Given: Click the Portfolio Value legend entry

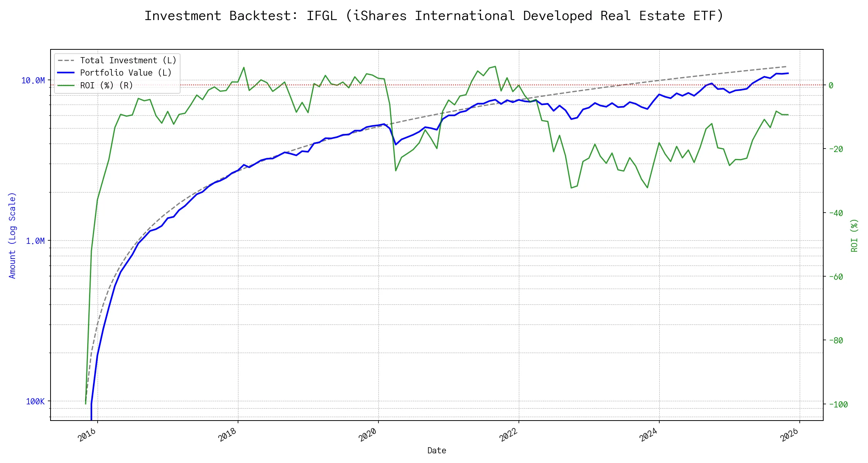Looking at the screenshot, I should pyautogui.click(x=126, y=73).
